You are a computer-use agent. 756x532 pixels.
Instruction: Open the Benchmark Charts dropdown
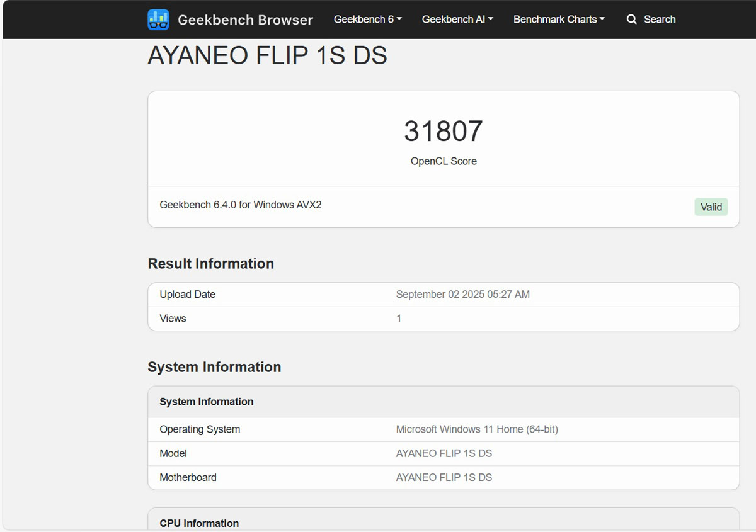click(x=559, y=20)
